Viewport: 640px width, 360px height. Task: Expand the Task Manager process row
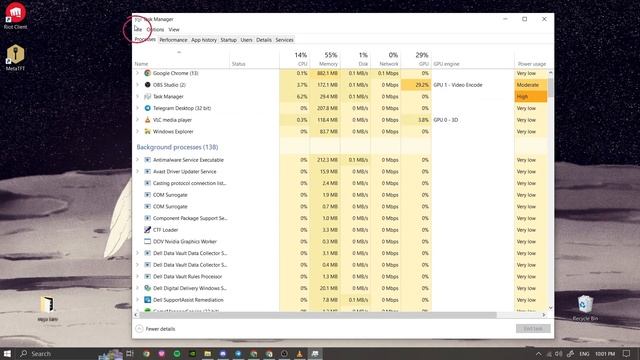coord(138,97)
